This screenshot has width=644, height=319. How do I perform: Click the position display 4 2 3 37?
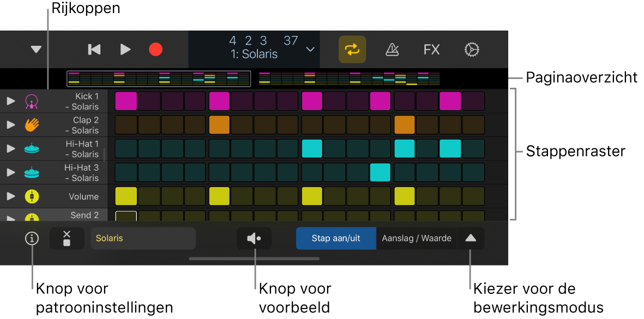tap(263, 41)
